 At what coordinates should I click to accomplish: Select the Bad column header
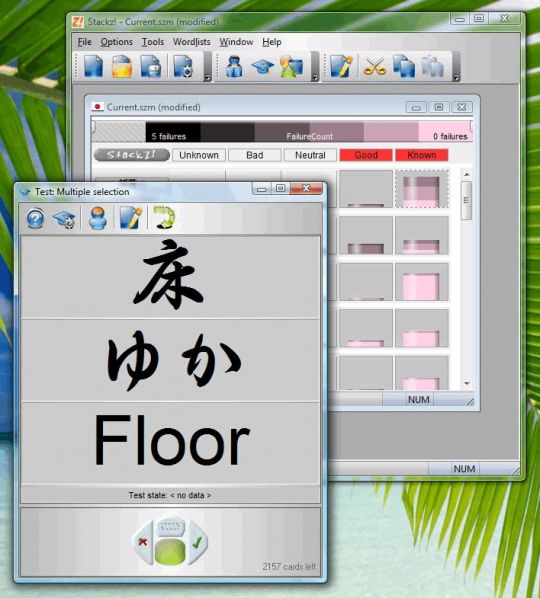[x=255, y=155]
